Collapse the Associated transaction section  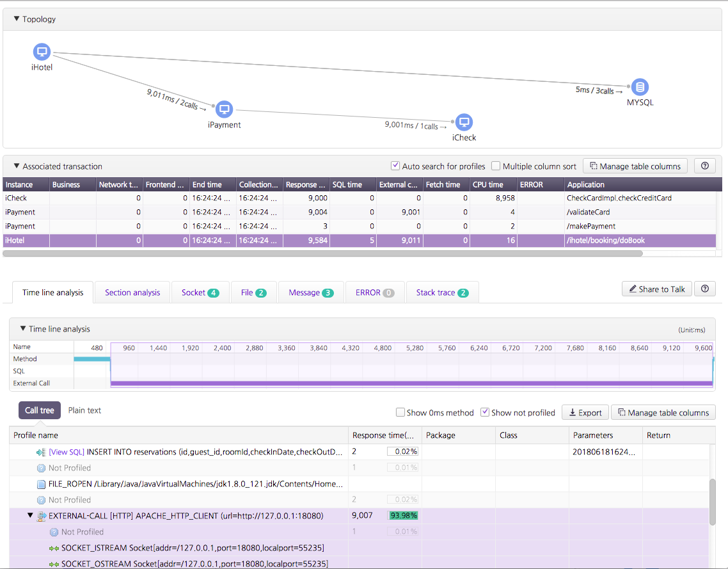coord(17,166)
